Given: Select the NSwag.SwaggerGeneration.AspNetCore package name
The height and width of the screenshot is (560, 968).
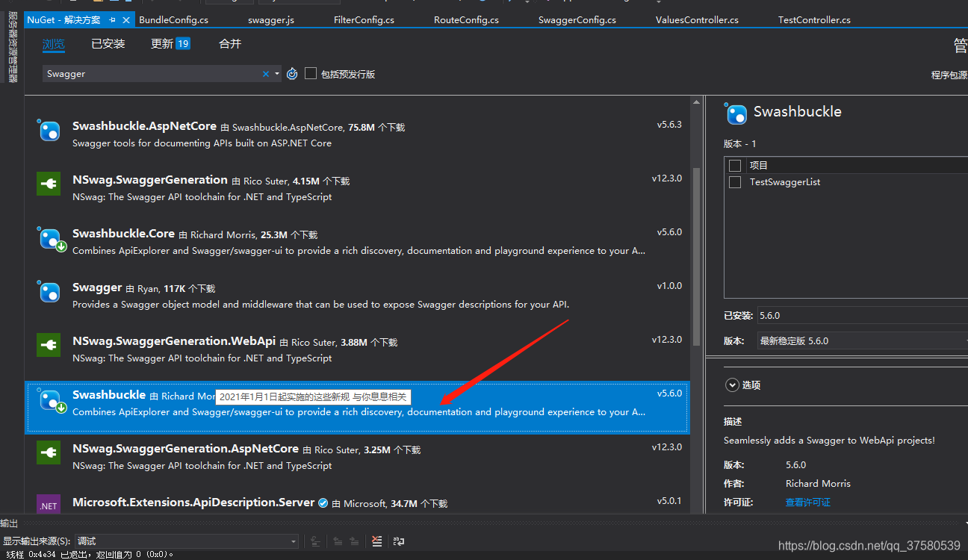Looking at the screenshot, I should point(185,449).
